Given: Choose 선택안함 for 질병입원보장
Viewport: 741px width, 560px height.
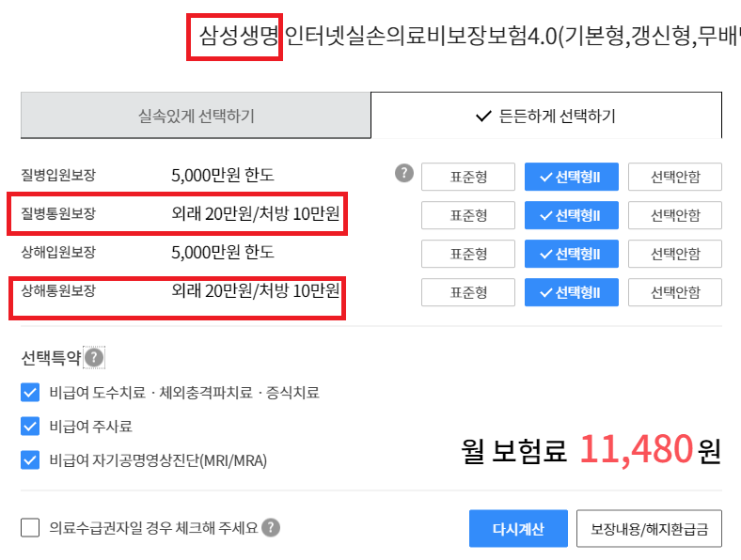Looking at the screenshot, I should [x=675, y=177].
